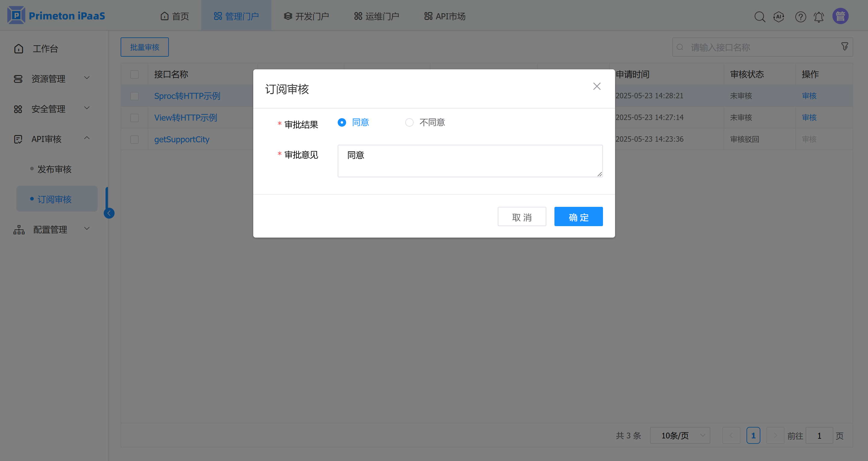
Task: Check the Sproc转HTTP示例 row checkbox
Action: pyautogui.click(x=134, y=96)
